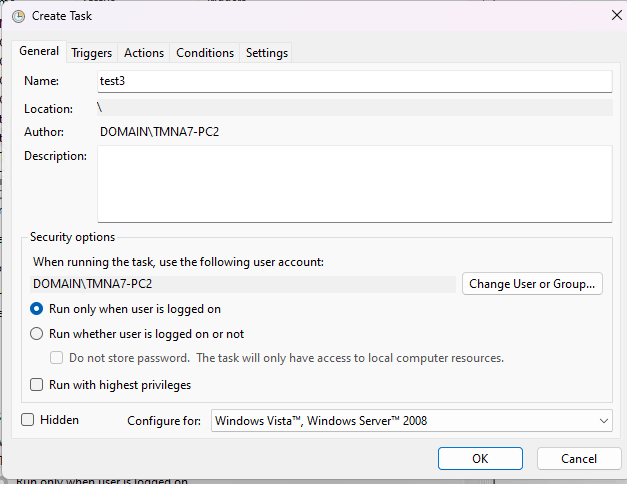
Task: Show the Settings tab
Action: (x=267, y=53)
